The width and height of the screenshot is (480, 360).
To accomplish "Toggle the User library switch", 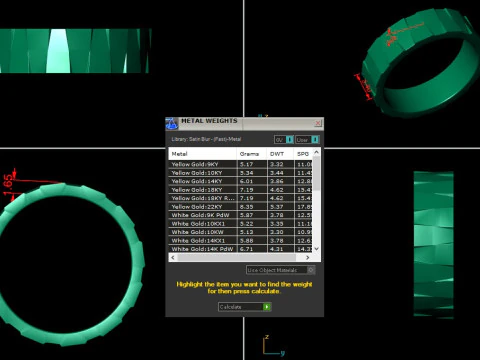I will click(315, 139).
